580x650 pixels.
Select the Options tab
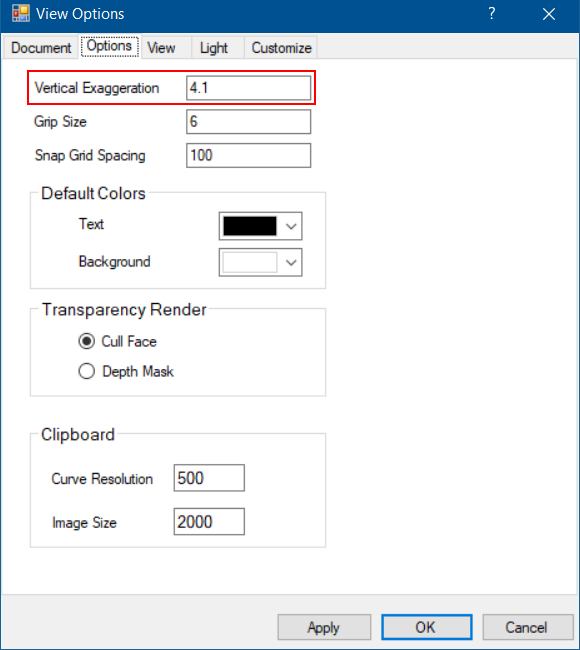[109, 46]
